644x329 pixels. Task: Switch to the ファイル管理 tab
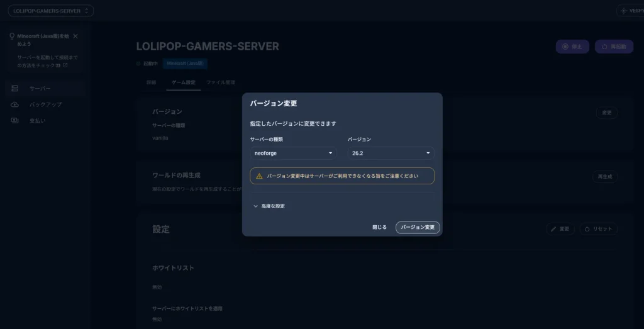tap(221, 82)
